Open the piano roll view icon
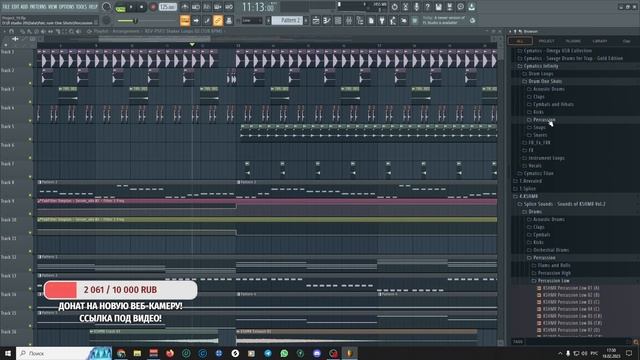640x360 pixels. [327, 20]
